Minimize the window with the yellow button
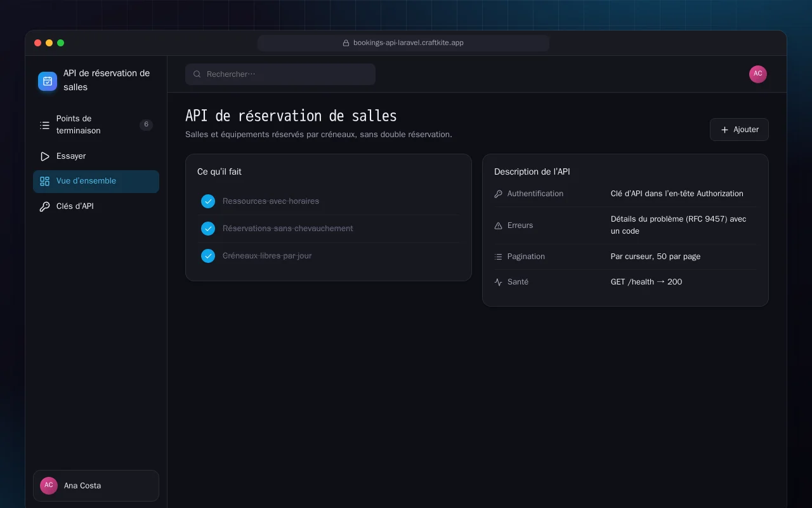Image resolution: width=812 pixels, height=508 pixels. click(49, 43)
